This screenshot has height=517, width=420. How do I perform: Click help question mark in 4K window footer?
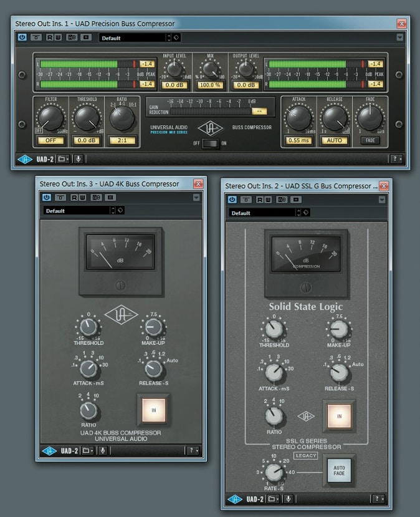[193, 450]
